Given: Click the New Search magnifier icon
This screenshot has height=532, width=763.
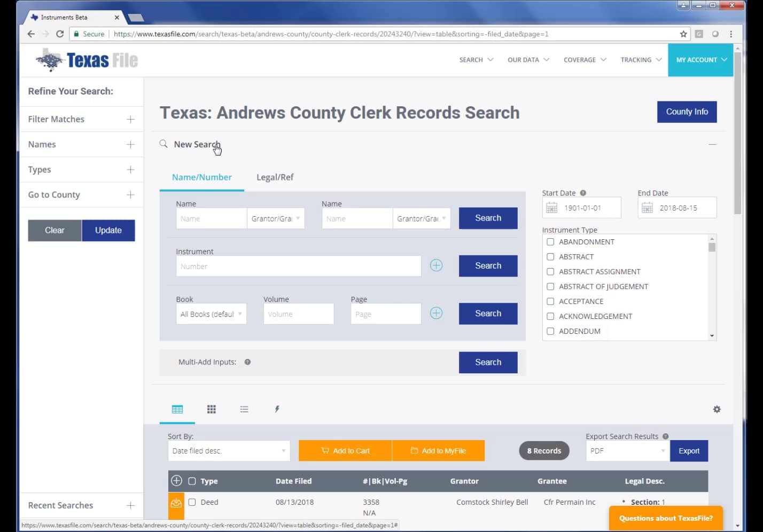Looking at the screenshot, I should 163,144.
